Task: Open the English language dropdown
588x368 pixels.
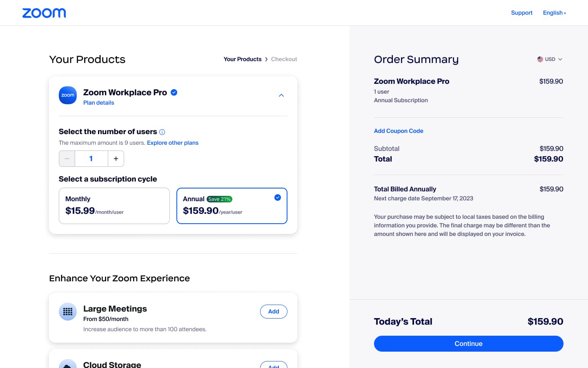Action: (x=554, y=13)
